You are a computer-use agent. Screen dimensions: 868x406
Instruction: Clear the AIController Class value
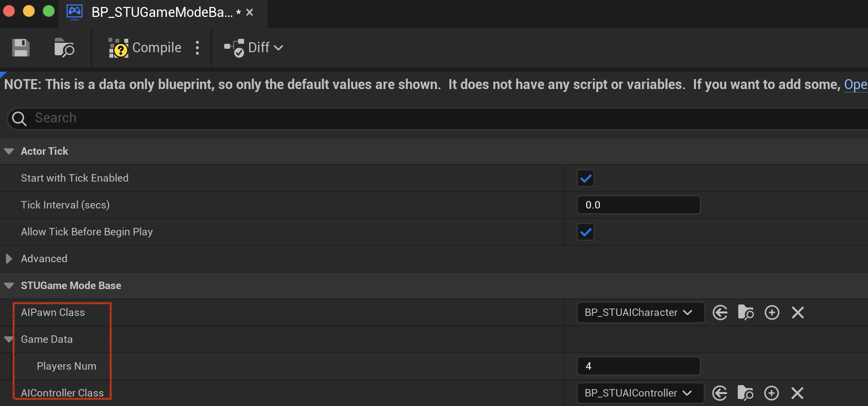(x=797, y=393)
